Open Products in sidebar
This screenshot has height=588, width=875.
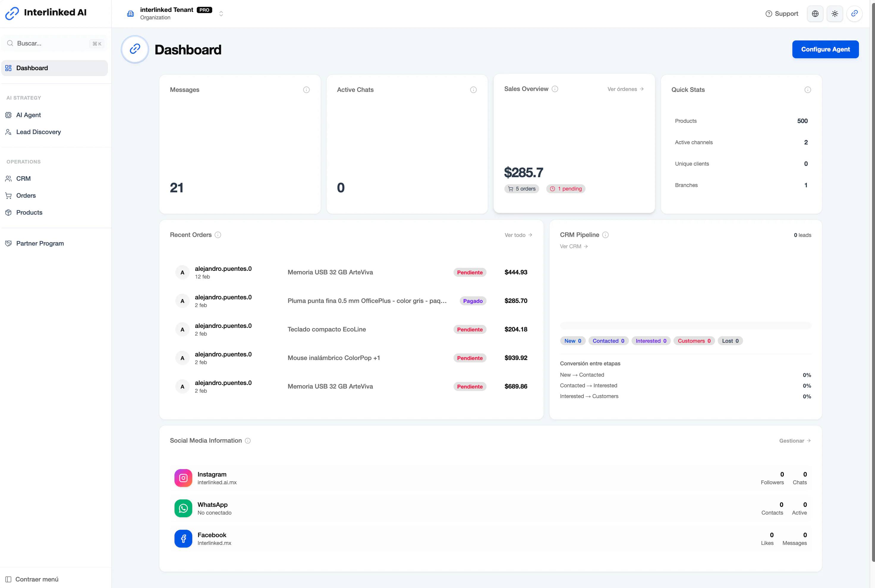(54, 212)
